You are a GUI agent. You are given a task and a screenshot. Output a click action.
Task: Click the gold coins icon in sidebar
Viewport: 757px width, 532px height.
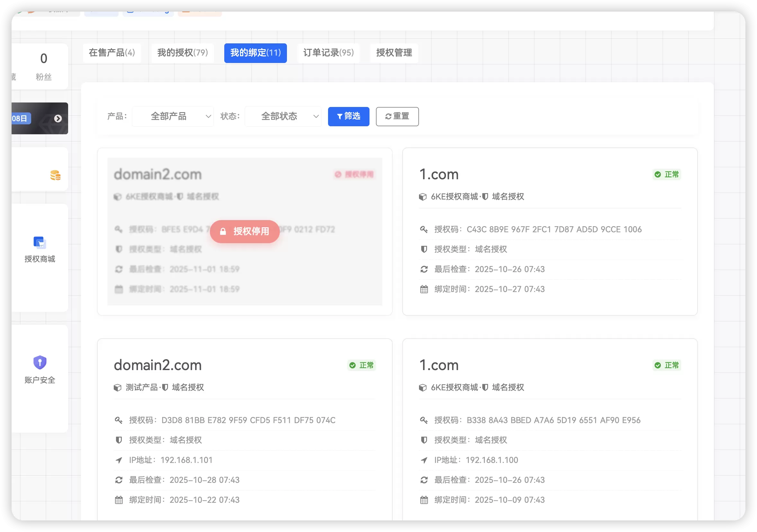click(55, 175)
